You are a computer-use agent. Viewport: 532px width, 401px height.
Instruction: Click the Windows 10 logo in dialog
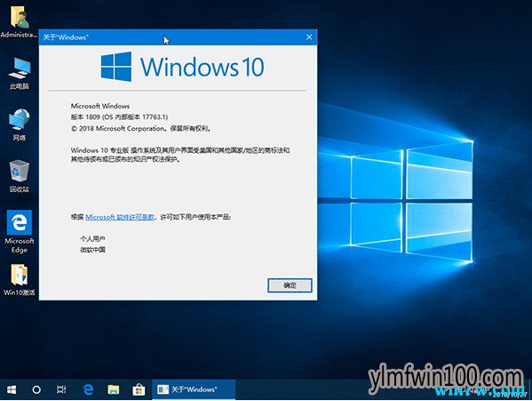183,67
